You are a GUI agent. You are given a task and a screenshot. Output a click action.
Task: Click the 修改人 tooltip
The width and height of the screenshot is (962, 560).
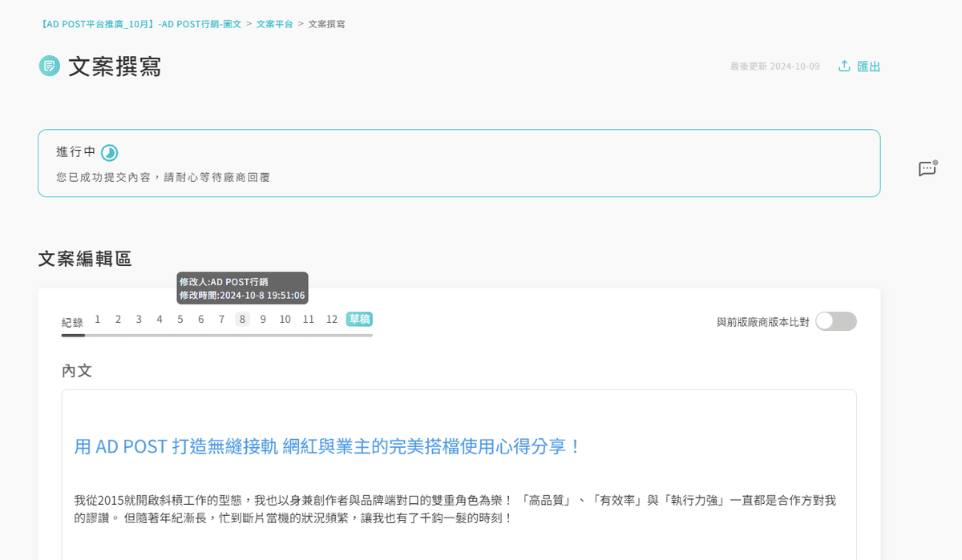[x=242, y=288]
